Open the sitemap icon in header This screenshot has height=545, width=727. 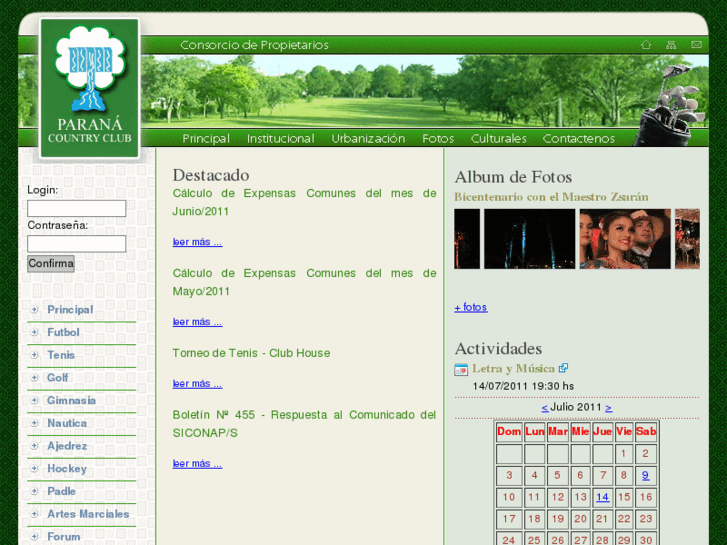click(x=670, y=45)
